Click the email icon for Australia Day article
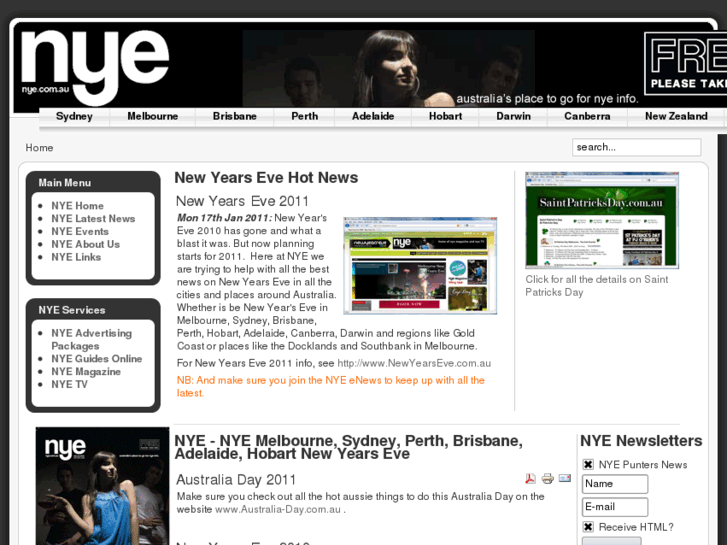Image resolution: width=727 pixels, height=545 pixels. (565, 478)
